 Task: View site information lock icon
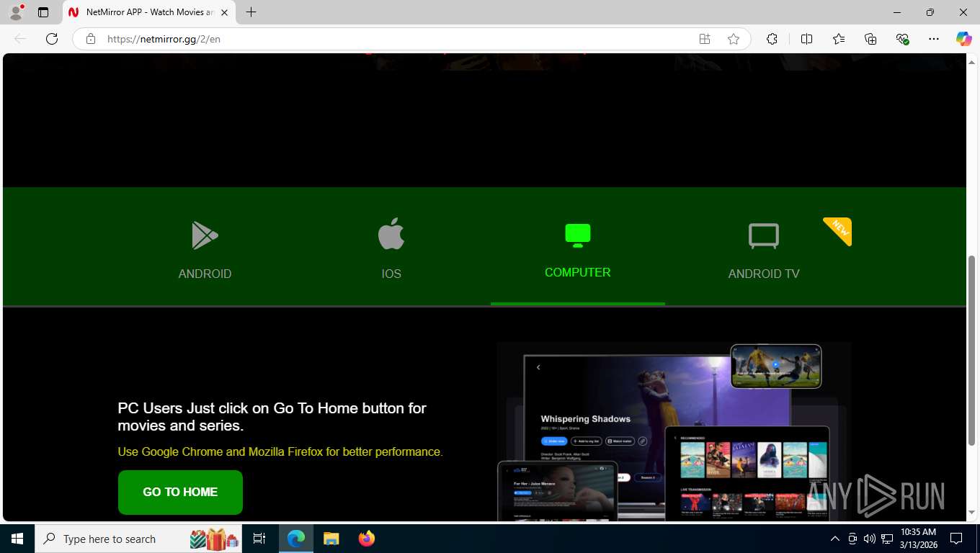click(x=91, y=39)
